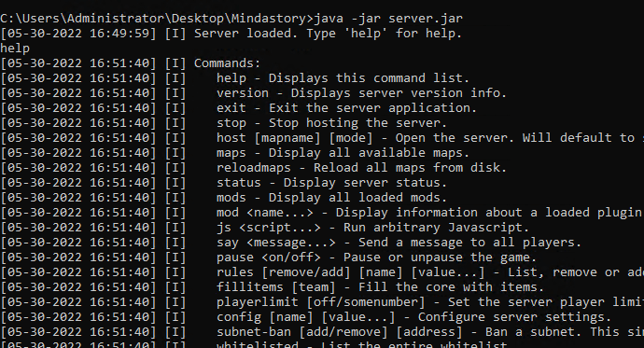644x348 pixels.
Task: Click the 'java -jar server.jar' command text
Action: [x=388, y=19]
